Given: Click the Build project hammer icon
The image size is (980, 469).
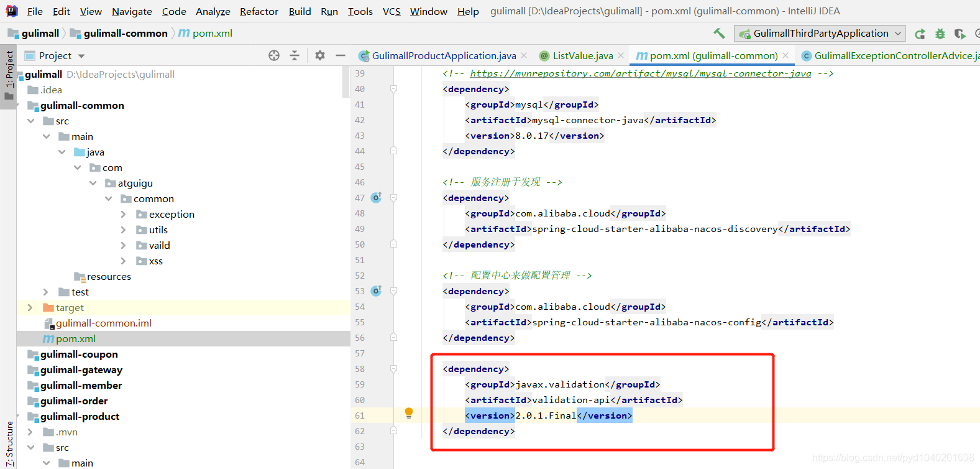Looking at the screenshot, I should (x=719, y=33).
